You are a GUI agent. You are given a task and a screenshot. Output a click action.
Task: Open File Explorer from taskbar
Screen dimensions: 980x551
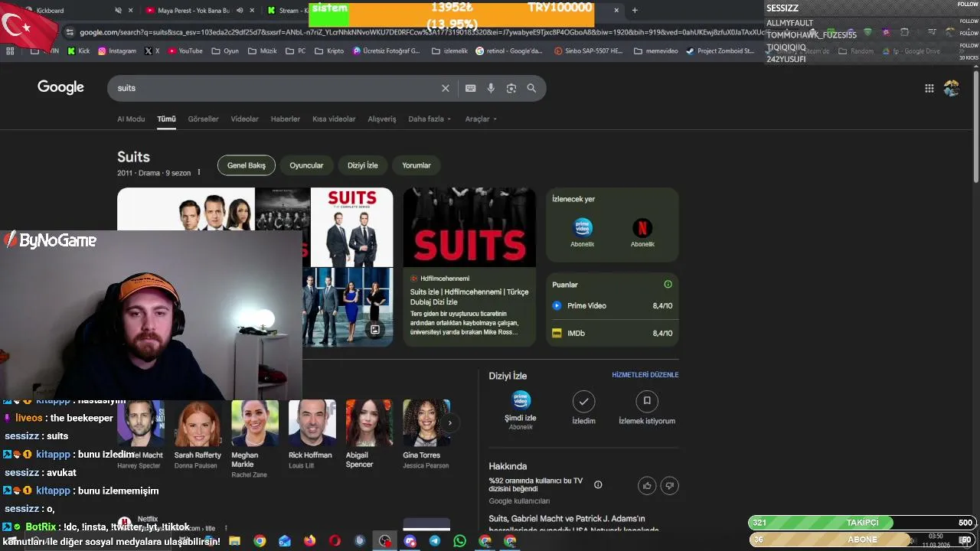point(234,541)
